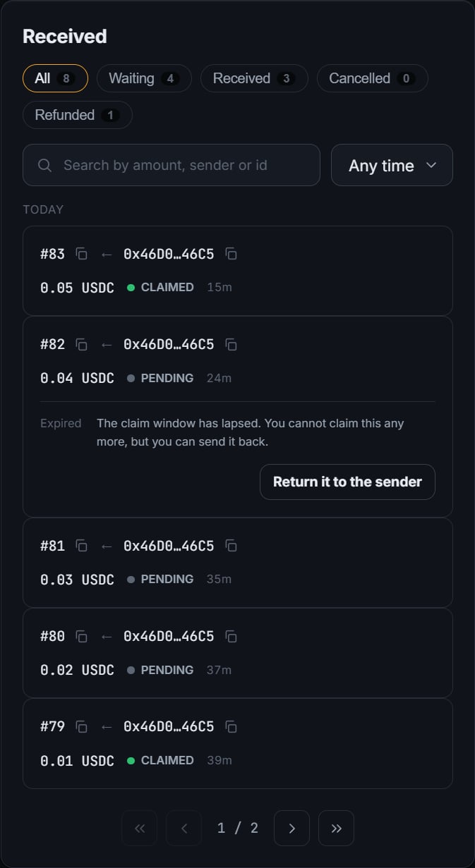
Task: Select the All filter tab
Action: coord(55,78)
